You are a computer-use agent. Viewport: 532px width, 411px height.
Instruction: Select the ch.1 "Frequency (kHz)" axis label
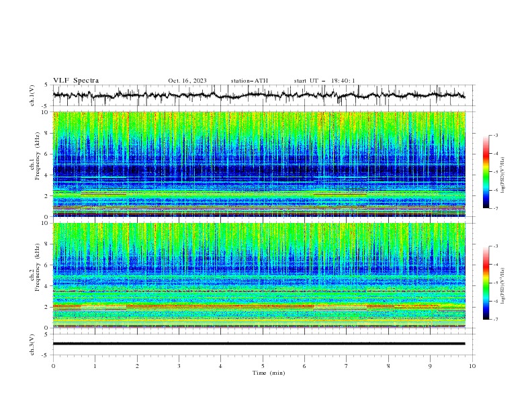pos(38,156)
